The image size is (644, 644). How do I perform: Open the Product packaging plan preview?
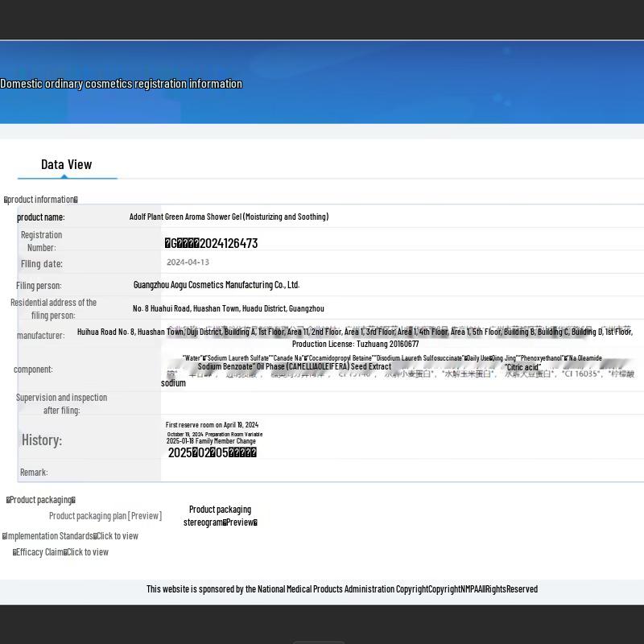(105, 516)
